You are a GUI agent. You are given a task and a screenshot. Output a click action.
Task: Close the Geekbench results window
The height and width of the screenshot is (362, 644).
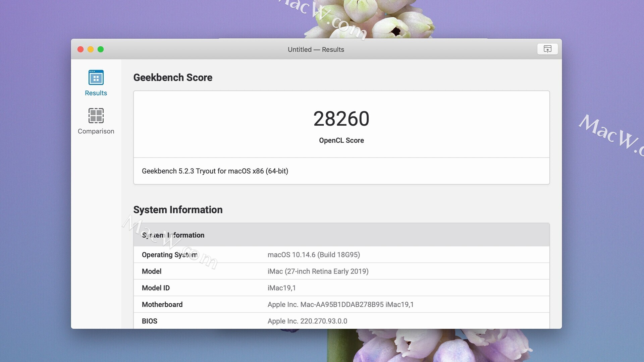(80, 49)
